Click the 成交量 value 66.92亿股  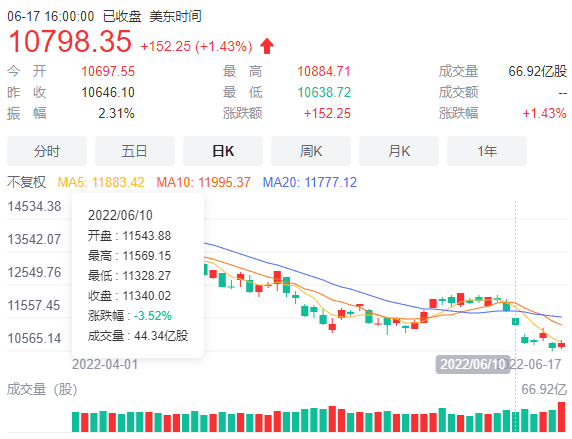538,71
